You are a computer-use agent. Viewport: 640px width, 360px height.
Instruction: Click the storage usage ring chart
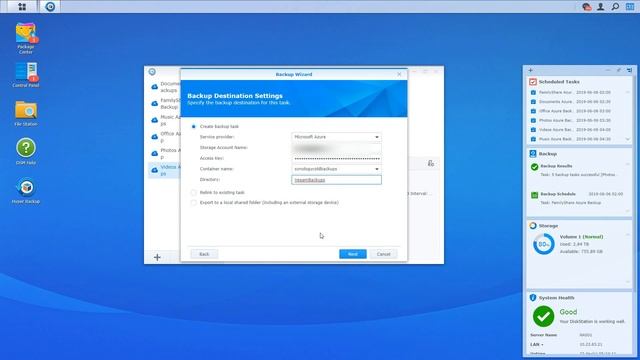544,244
